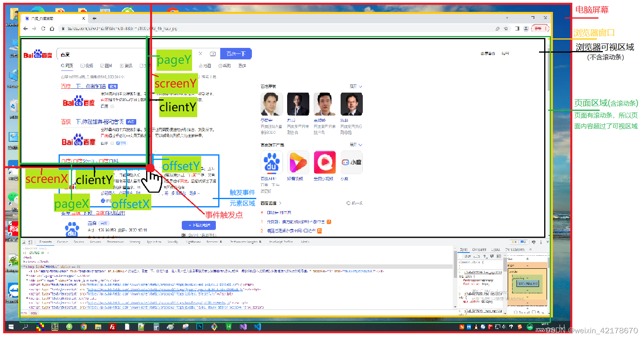Tick the Show all checkbox in Computed
Viewport: 644px width, 338px height.
point(516,312)
